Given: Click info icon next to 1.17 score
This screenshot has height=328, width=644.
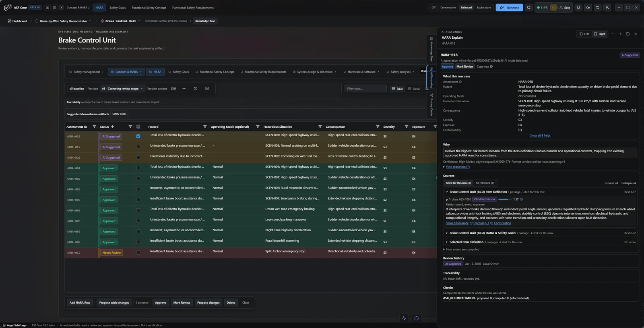Looking at the screenshot, I should pyautogui.click(x=522, y=199).
